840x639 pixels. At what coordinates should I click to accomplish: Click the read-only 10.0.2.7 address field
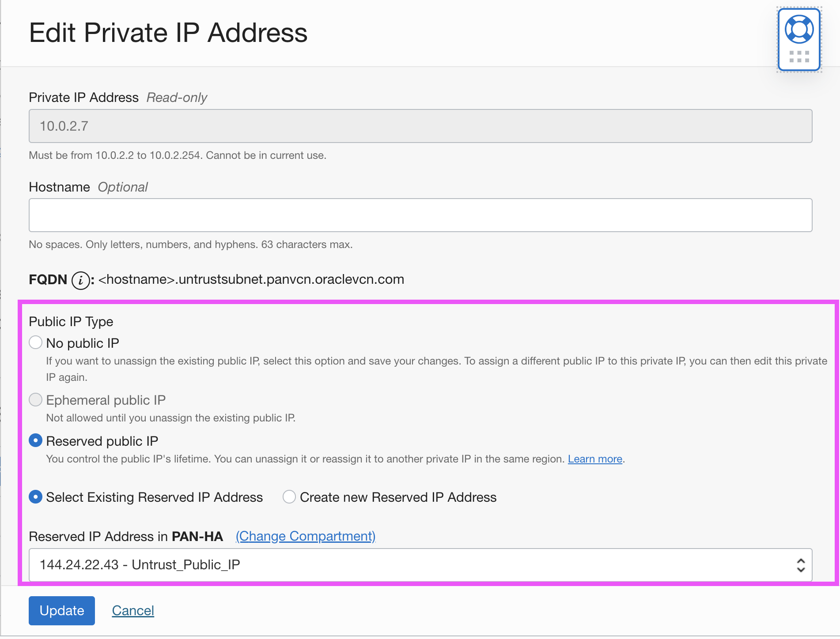point(420,126)
